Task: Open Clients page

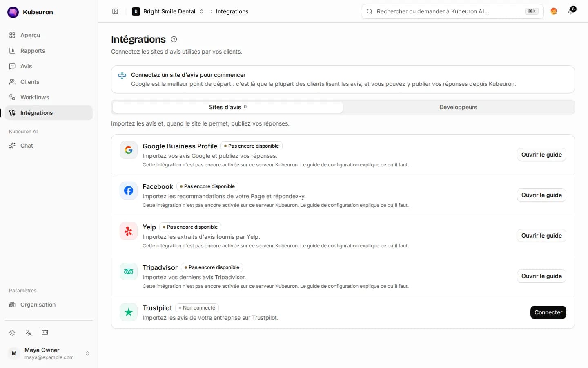Action: 49,82
